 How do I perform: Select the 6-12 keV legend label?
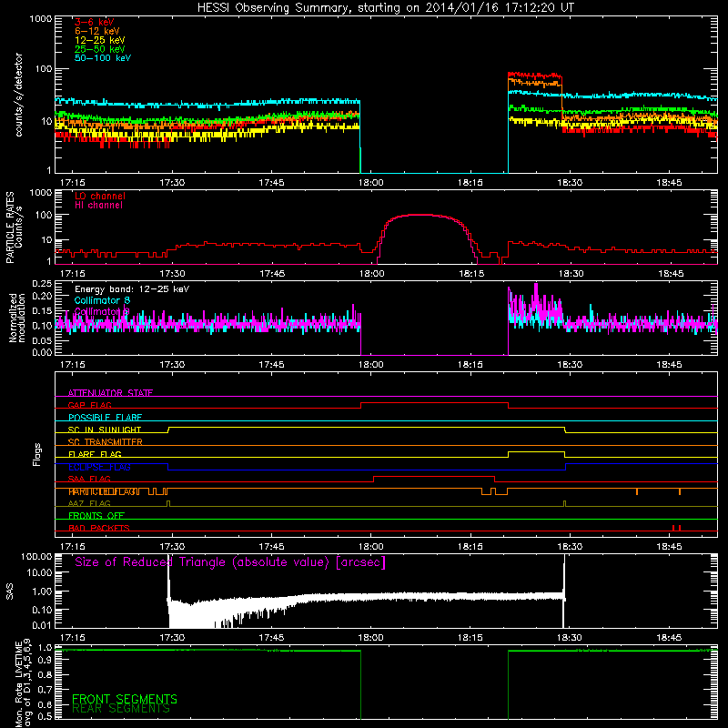coord(97,31)
